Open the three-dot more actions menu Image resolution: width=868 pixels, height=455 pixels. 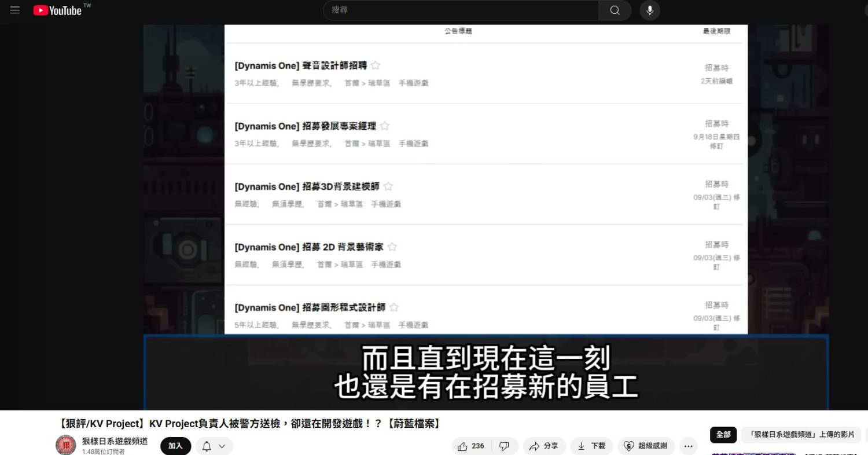(x=688, y=446)
